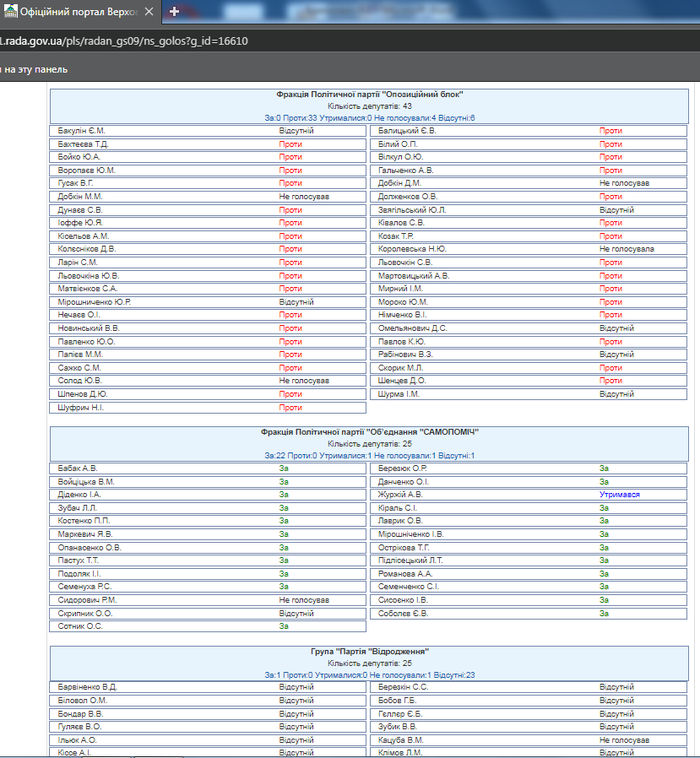Click САМОПОМІЧ vote totals line
The height and width of the screenshot is (758, 700).
point(369,456)
